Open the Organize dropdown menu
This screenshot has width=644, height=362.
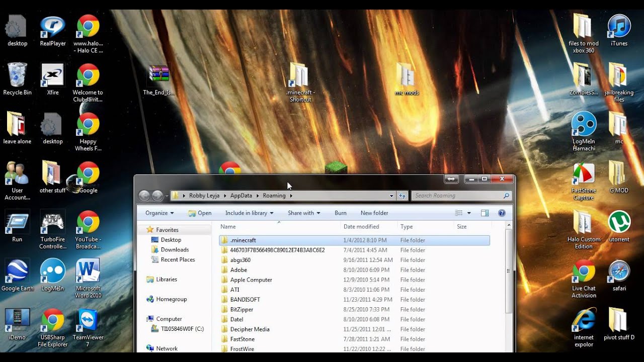pyautogui.click(x=159, y=213)
